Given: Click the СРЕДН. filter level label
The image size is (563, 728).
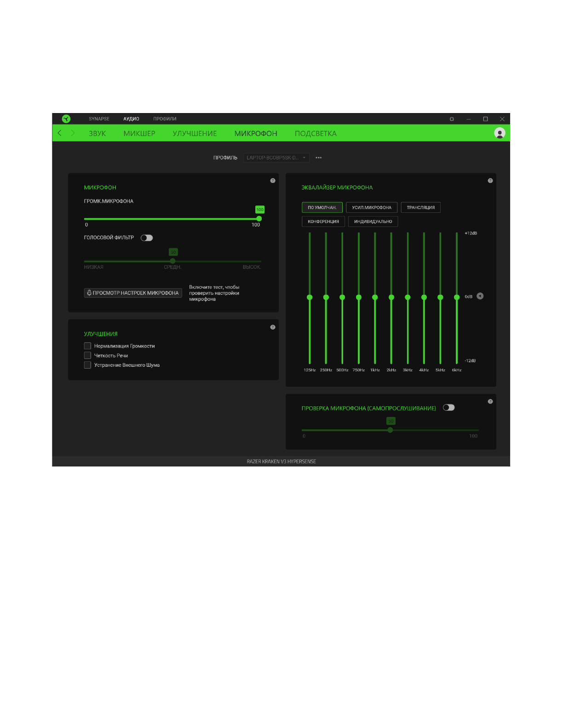Looking at the screenshot, I should coord(173,267).
